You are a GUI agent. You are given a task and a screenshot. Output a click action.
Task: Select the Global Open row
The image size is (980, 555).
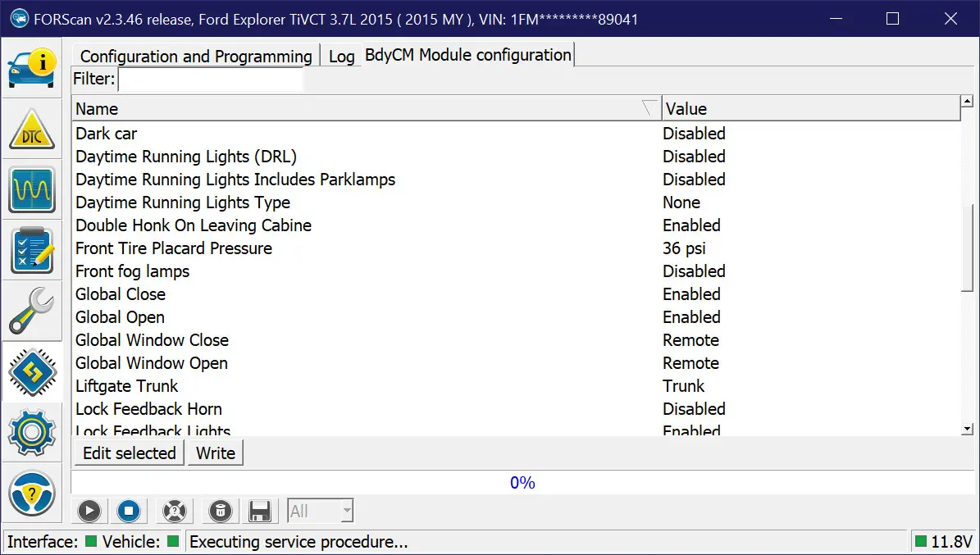[x=517, y=317]
